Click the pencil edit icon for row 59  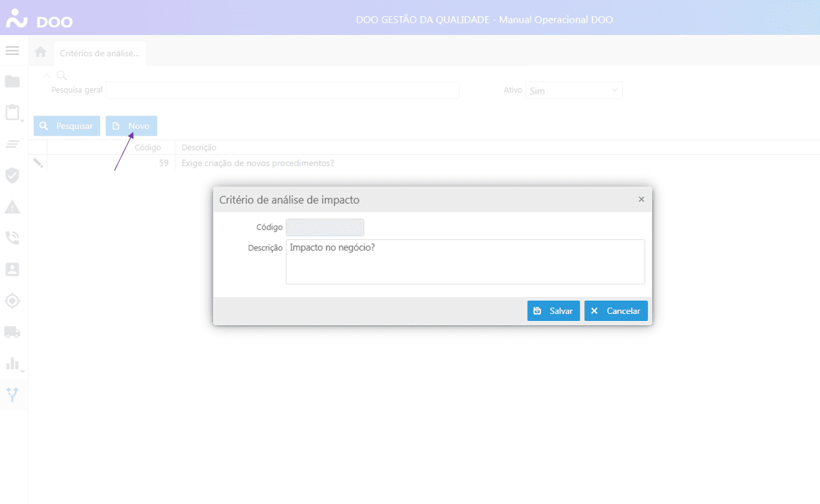(x=38, y=163)
